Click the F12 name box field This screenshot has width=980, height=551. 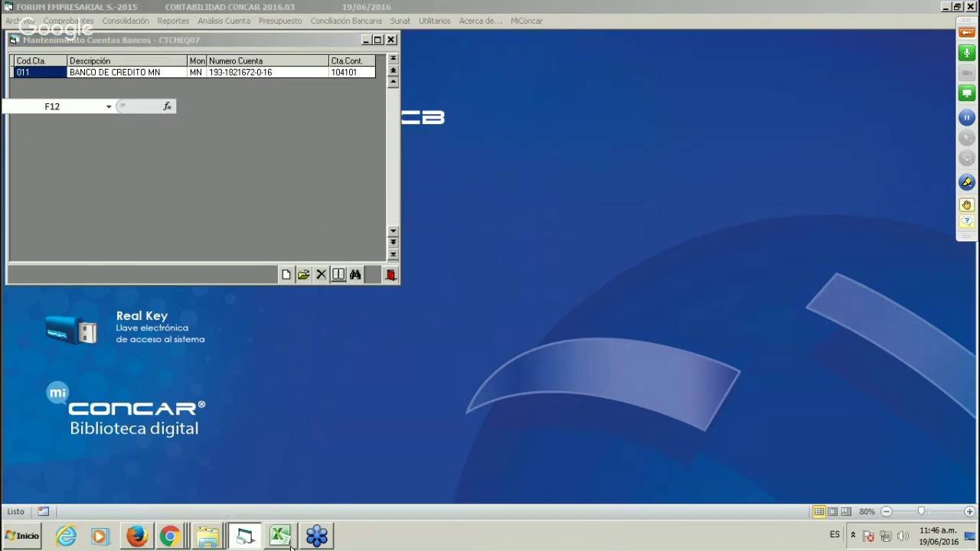point(52,106)
